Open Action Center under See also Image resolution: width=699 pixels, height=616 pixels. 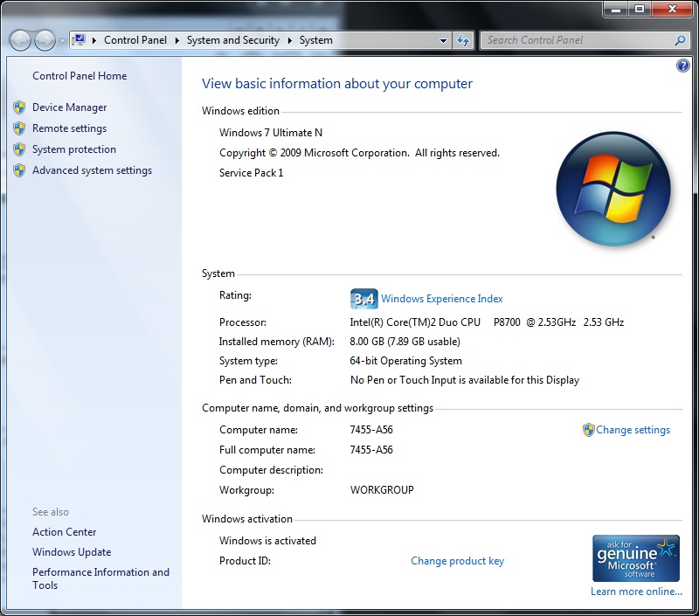click(64, 532)
